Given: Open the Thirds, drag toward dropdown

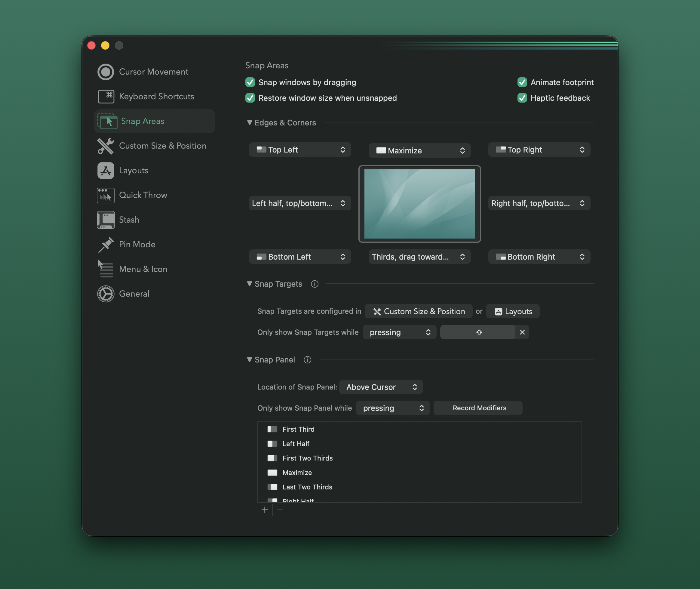Looking at the screenshot, I should pyautogui.click(x=419, y=257).
